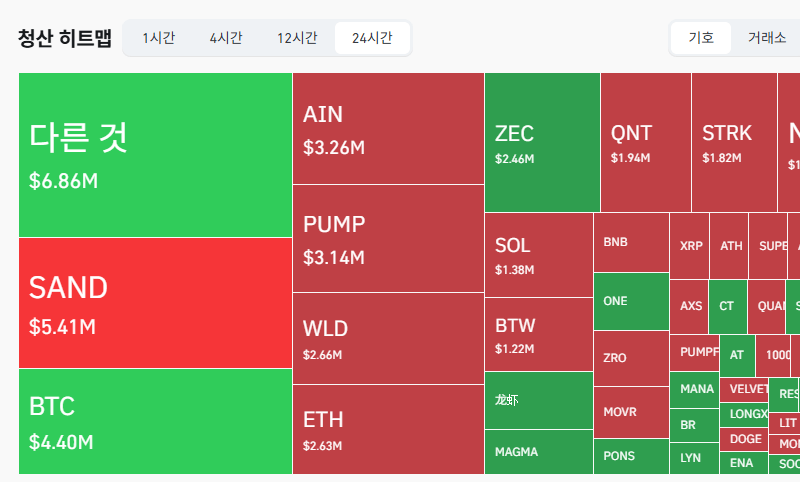Choose the 12시간 timeframe
This screenshot has width=800, height=482.
coord(297,38)
